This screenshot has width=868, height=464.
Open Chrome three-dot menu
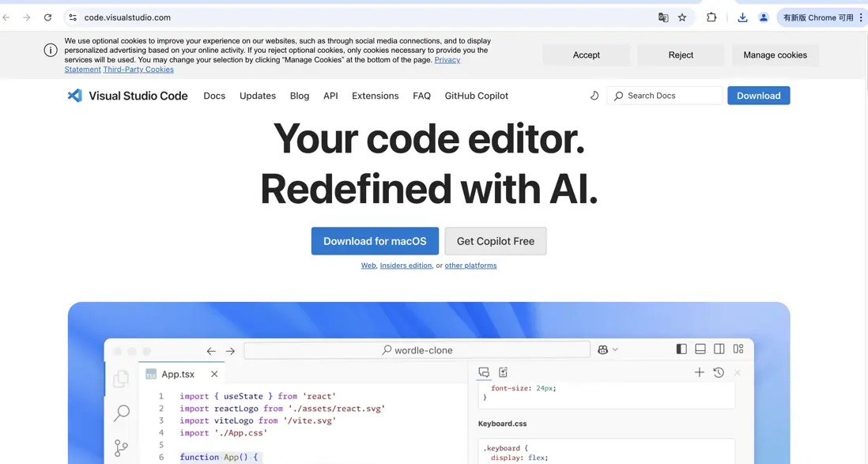(861, 17)
